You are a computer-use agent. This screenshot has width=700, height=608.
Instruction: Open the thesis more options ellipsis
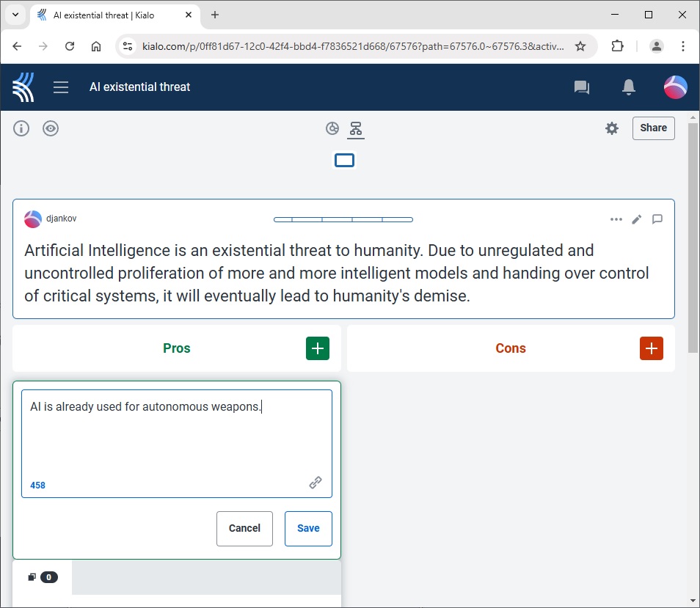[616, 219]
